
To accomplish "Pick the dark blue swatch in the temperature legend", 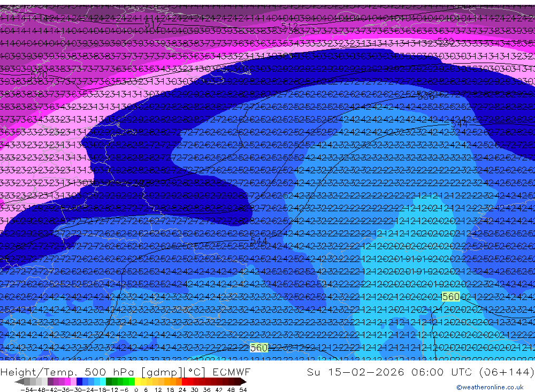I will [x=79, y=381].
